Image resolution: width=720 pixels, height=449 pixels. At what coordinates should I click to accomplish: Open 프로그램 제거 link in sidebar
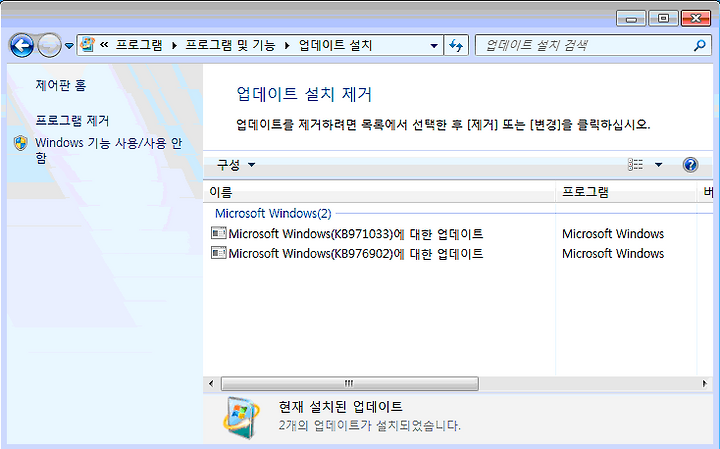72,121
